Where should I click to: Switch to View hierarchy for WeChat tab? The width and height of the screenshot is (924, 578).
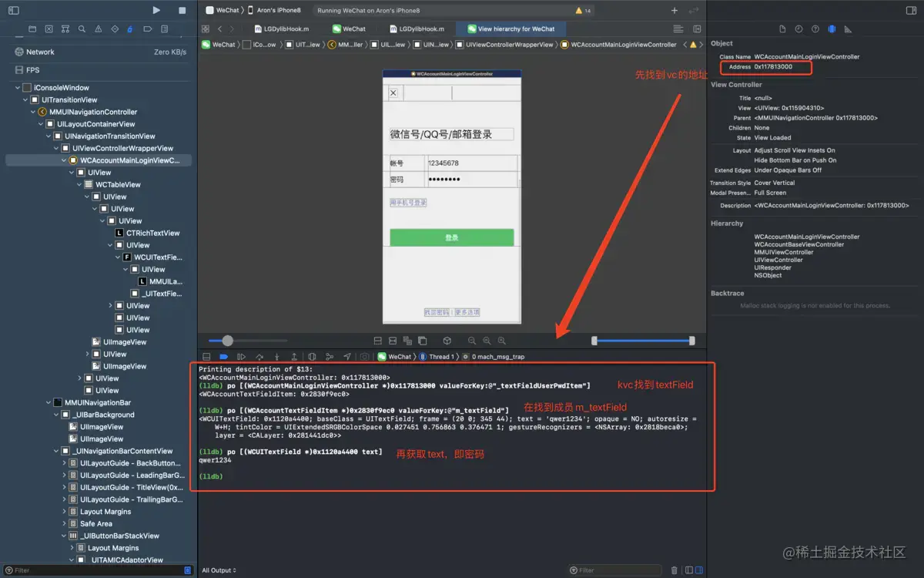511,29
